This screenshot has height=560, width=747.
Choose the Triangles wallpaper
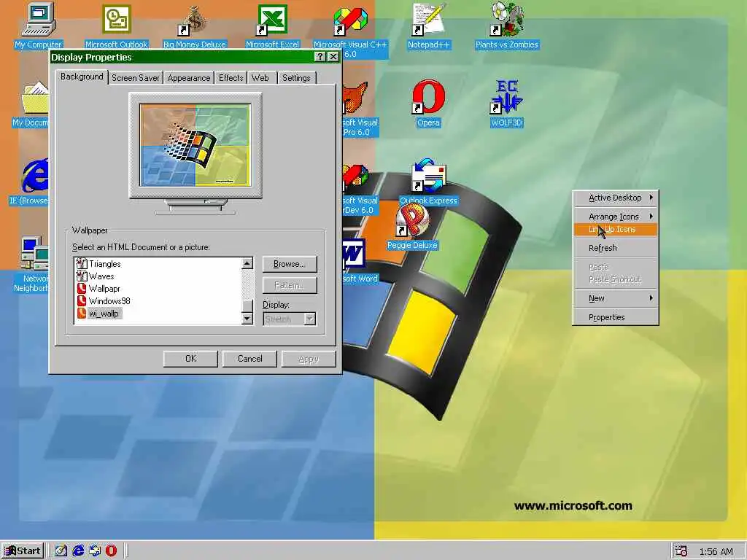point(99,264)
